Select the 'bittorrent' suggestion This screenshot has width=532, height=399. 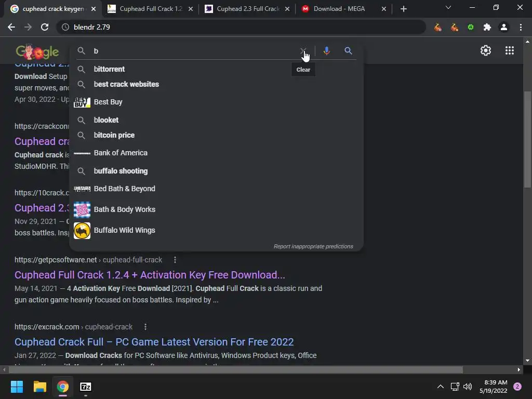pos(216,69)
